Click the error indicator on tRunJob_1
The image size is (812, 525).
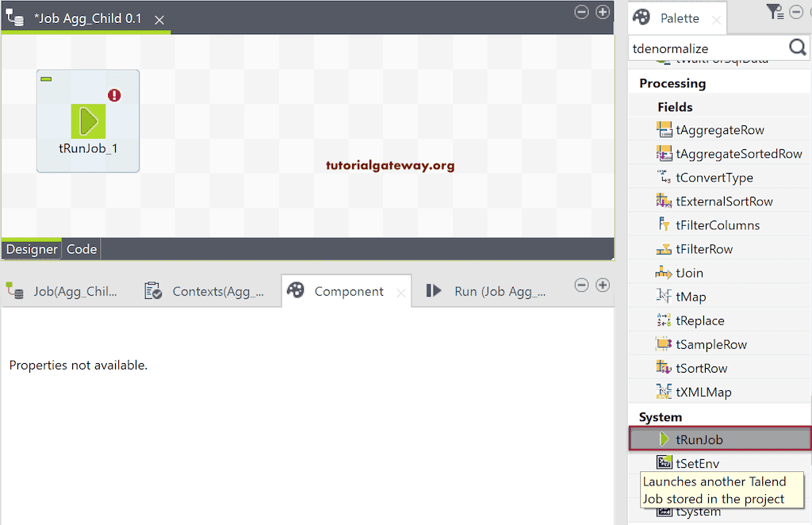[x=114, y=94]
